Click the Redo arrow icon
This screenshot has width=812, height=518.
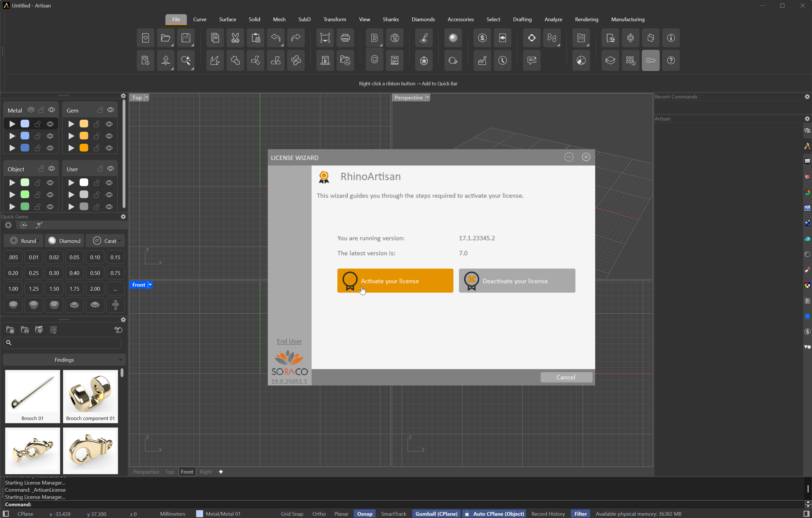pos(296,38)
